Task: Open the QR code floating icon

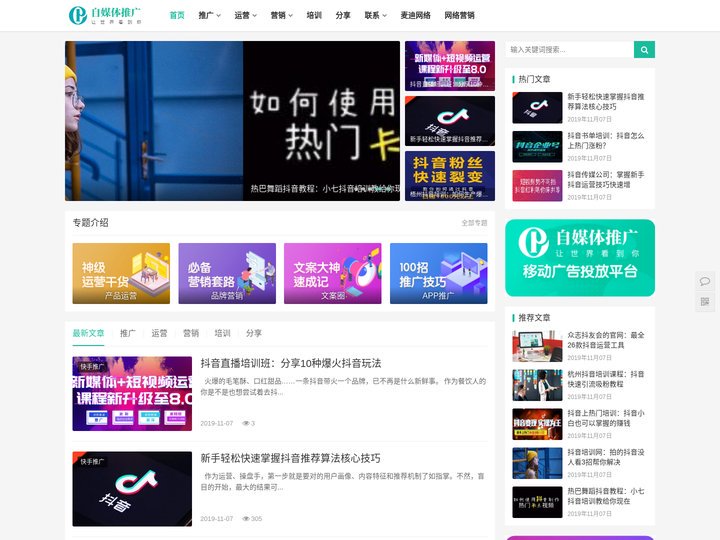Action: (x=705, y=302)
